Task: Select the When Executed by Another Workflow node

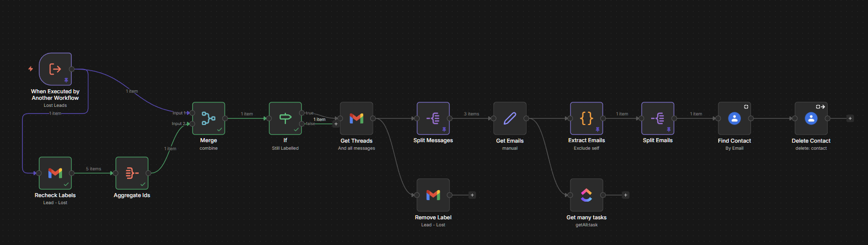Action: click(x=55, y=69)
